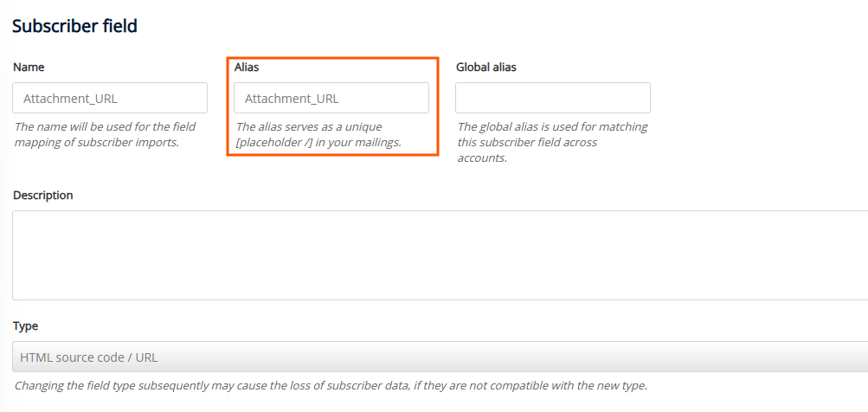Click the Subscriber field heading

(74, 26)
